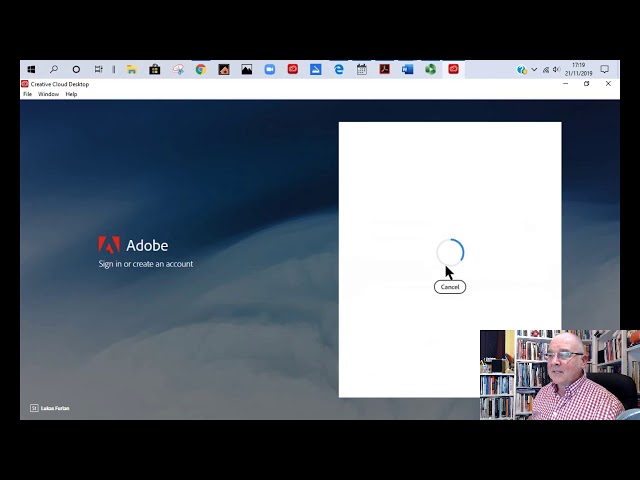Open the Snipping Tool scissors icon
Image resolution: width=640 pixels, height=480 pixels.
click(178, 69)
